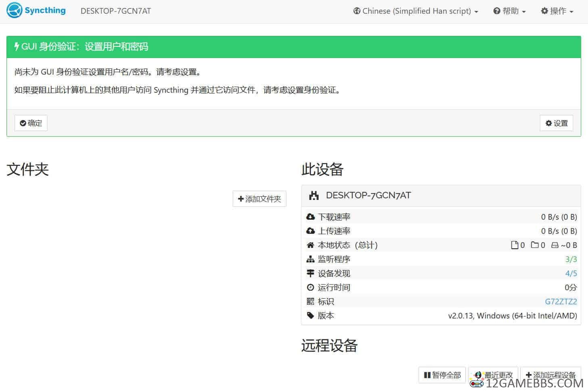This screenshot has height=391, width=588.
Task: Click the DESKTOP-7GCN7AT name in the top navbar
Action: click(x=116, y=11)
